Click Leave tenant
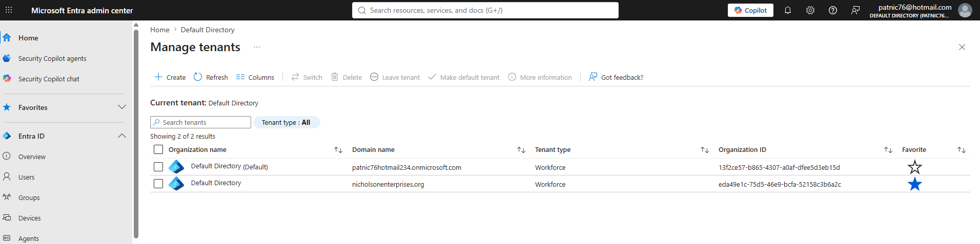The width and height of the screenshot is (980, 244). [x=395, y=77]
